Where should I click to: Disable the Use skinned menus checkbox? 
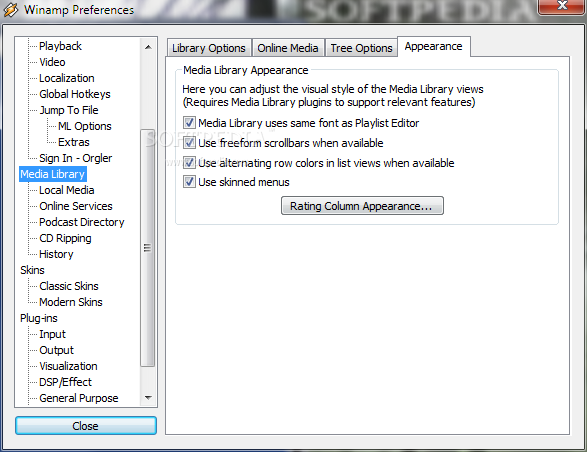click(x=189, y=182)
